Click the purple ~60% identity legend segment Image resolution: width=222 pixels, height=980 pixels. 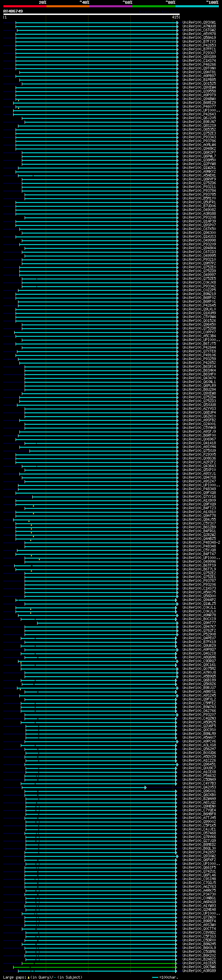click(111, 7)
